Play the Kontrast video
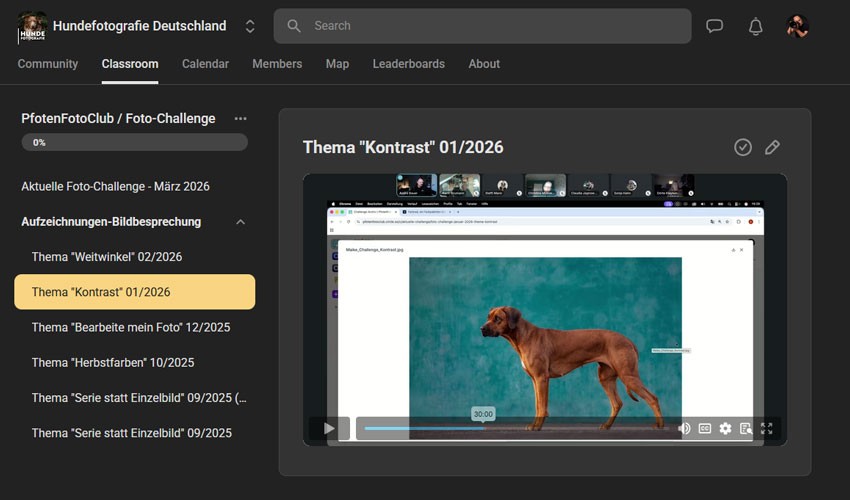850x500 pixels. [x=329, y=428]
